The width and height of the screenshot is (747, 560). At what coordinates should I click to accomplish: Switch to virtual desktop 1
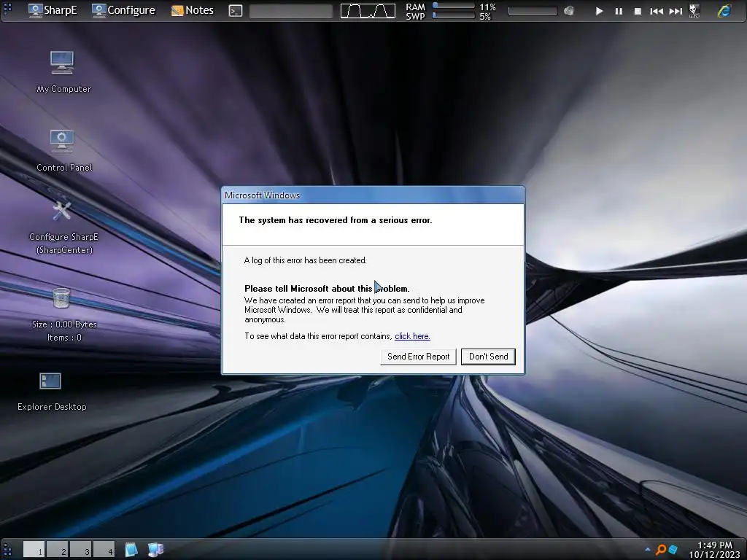click(34, 549)
